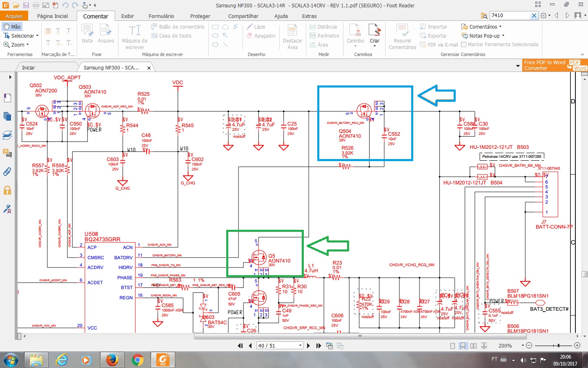Toggle full screen mode icon in title bar
Image resolution: width=588 pixels, height=368 pixels.
(538, 4)
